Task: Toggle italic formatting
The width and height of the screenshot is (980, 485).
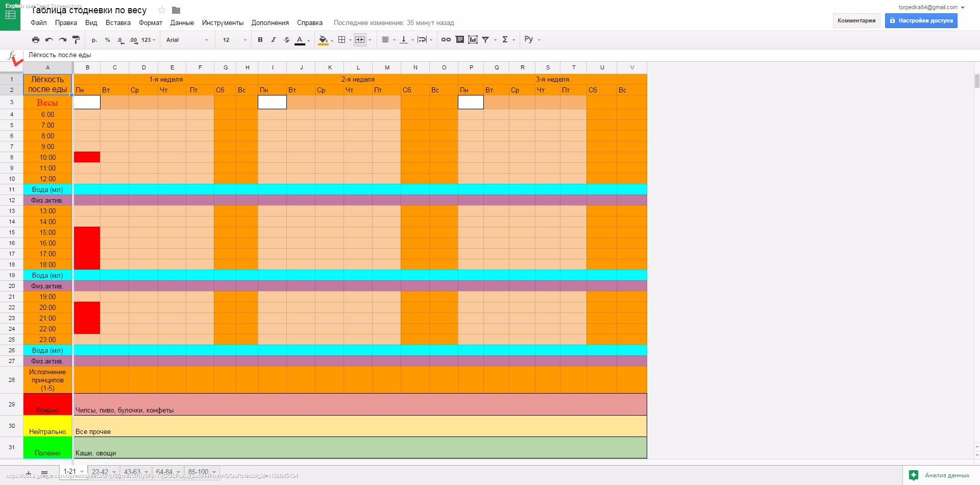Action: [x=274, y=40]
